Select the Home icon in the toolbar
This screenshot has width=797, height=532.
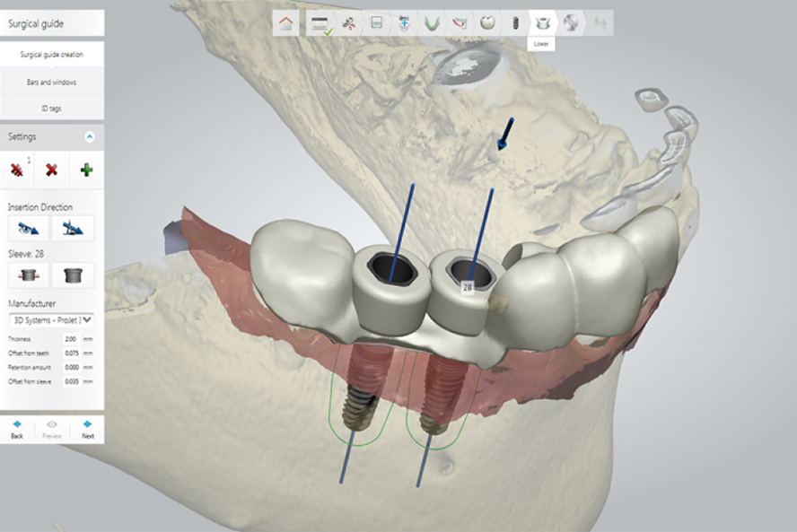pyautogui.click(x=286, y=22)
